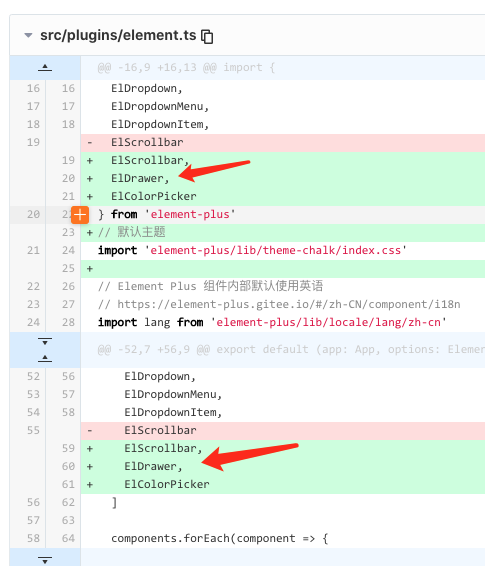Copy the src/plugins/element.ts file path
The width and height of the screenshot is (485, 566).
(207, 36)
